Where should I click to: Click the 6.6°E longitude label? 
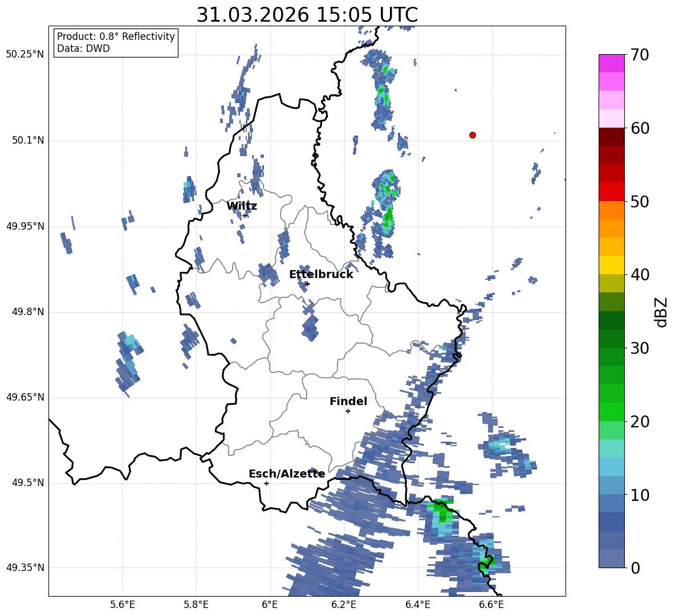(491, 605)
